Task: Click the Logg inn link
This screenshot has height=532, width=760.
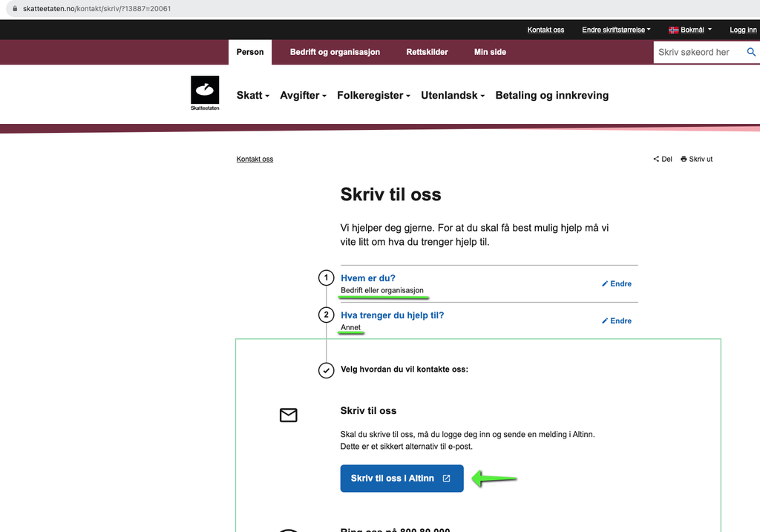Action: pos(743,30)
